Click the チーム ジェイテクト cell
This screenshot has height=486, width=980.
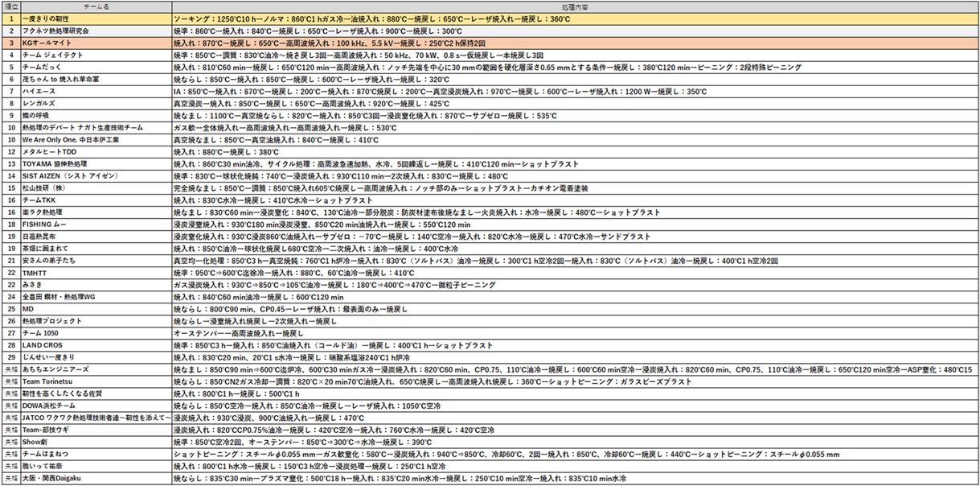click(x=96, y=55)
